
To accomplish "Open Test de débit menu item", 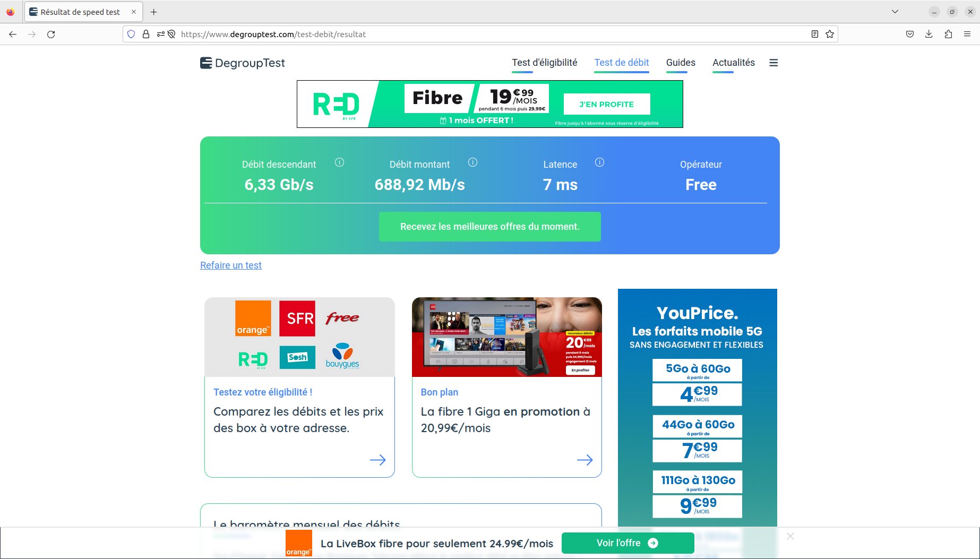I will pos(622,63).
